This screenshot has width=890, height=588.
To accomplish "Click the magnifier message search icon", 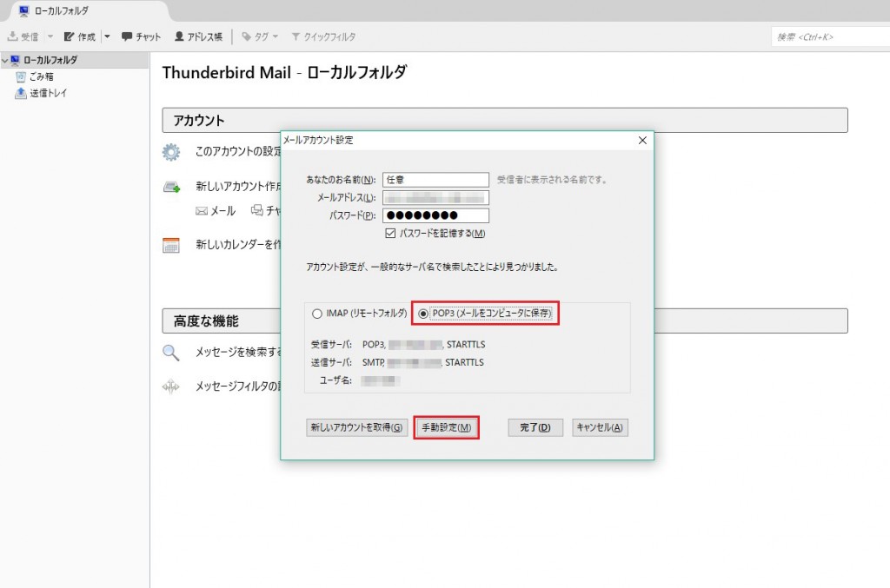I will 171,353.
